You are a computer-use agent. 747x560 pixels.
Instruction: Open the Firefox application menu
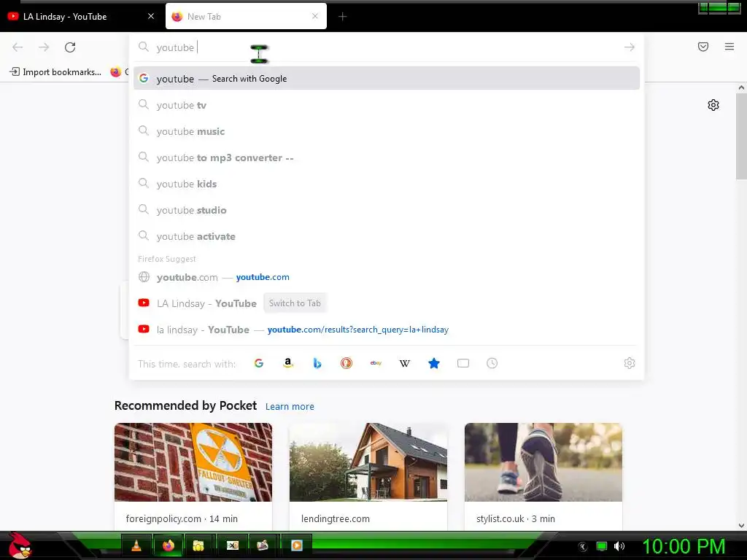pos(729,47)
